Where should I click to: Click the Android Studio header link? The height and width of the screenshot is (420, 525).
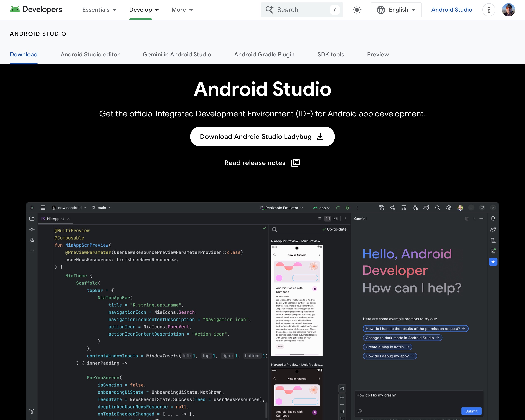[451, 10]
